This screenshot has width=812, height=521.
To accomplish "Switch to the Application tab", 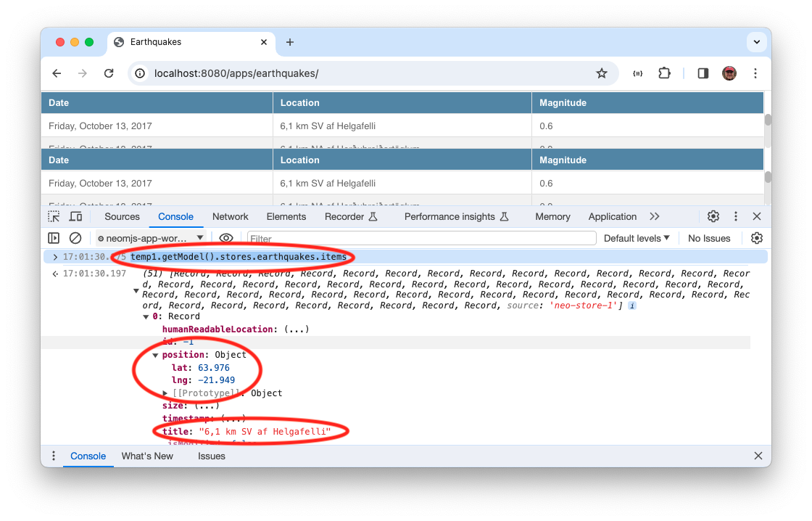I will (612, 217).
